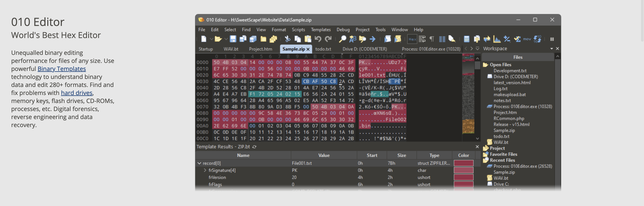This screenshot has width=644, height=206.
Task: Click the Checksum sigma icon
Action: [x=517, y=39]
